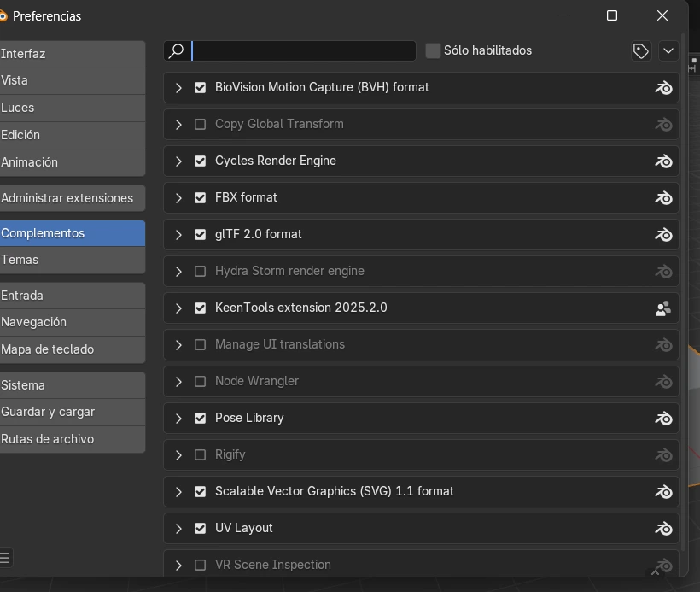Click the Blender logo icon on UV Layout row
Image resolution: width=700 pixels, height=592 pixels.
(x=663, y=529)
